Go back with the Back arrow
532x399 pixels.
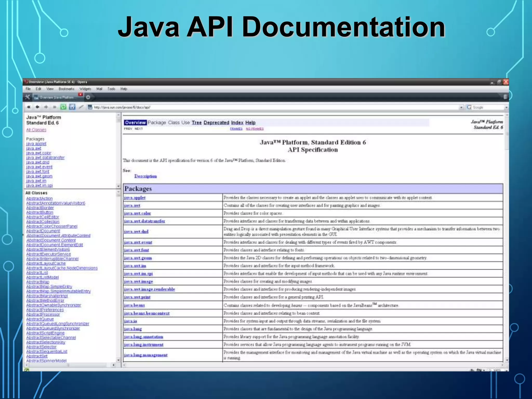coord(37,107)
